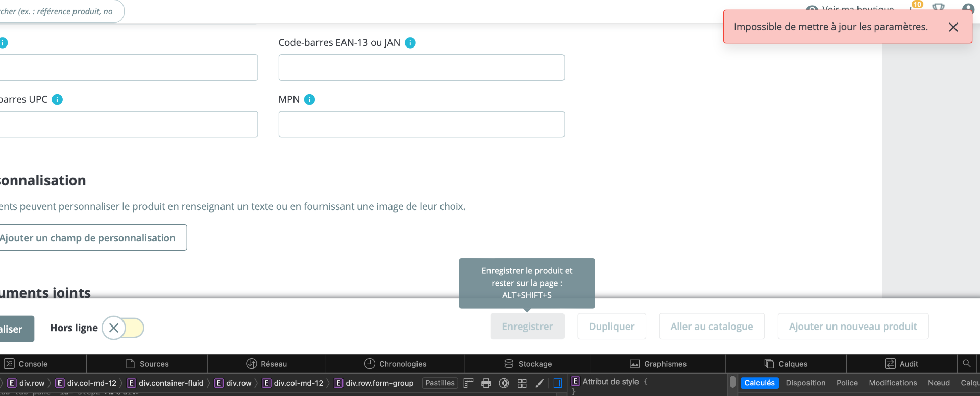Viewport: 980px width, 396px height.
Task: Enable print media styles icon
Action: [x=486, y=383]
